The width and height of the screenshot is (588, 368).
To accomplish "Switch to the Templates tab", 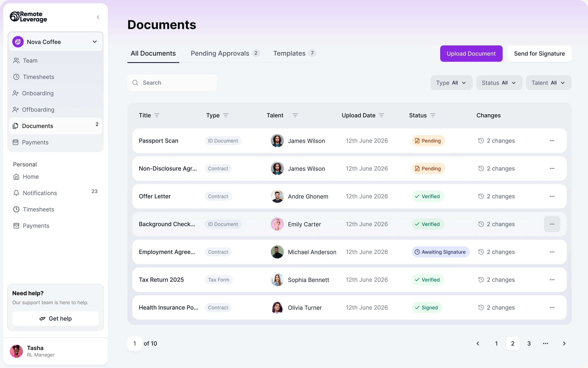I will pos(294,53).
